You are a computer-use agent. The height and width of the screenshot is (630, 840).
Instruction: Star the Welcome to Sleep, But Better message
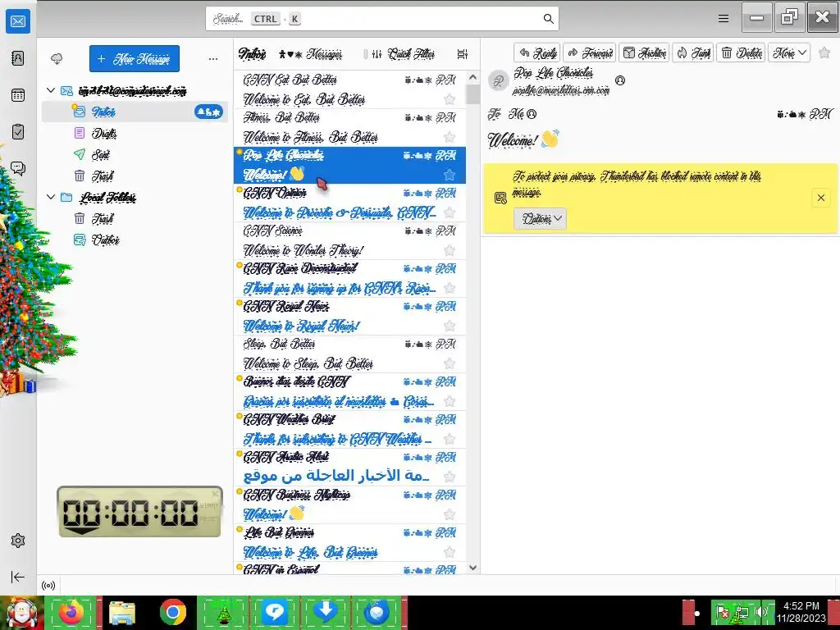coord(450,363)
